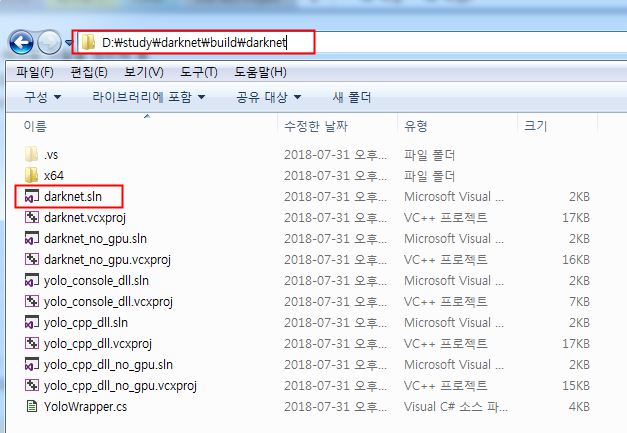Click the 파일 폴더 type of x64

pyautogui.click(x=429, y=176)
